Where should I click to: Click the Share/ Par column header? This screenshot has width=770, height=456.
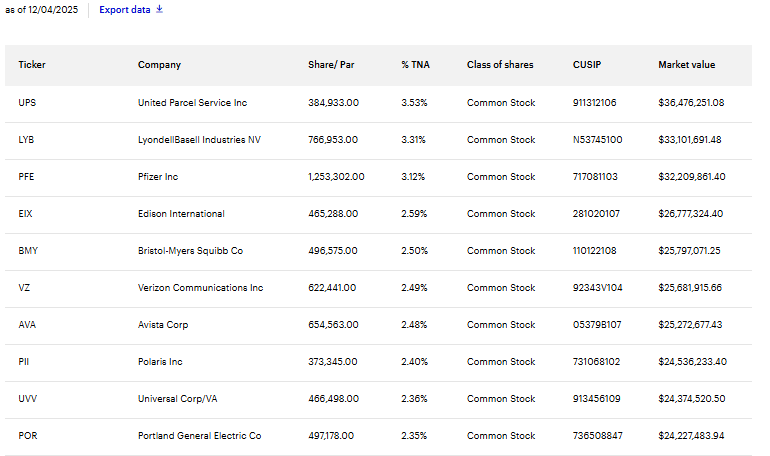[x=331, y=65]
